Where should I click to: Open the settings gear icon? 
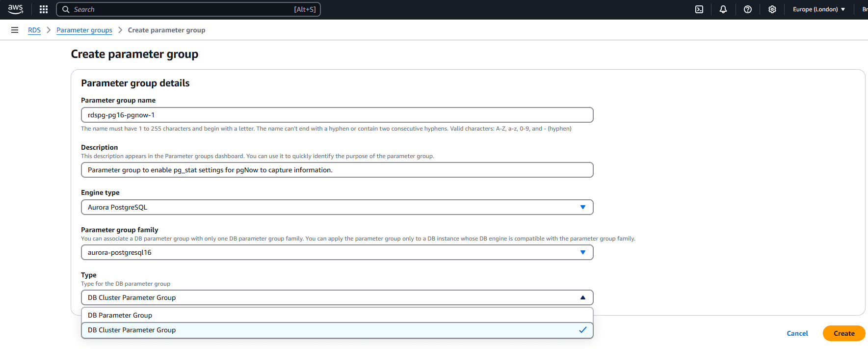tap(772, 9)
